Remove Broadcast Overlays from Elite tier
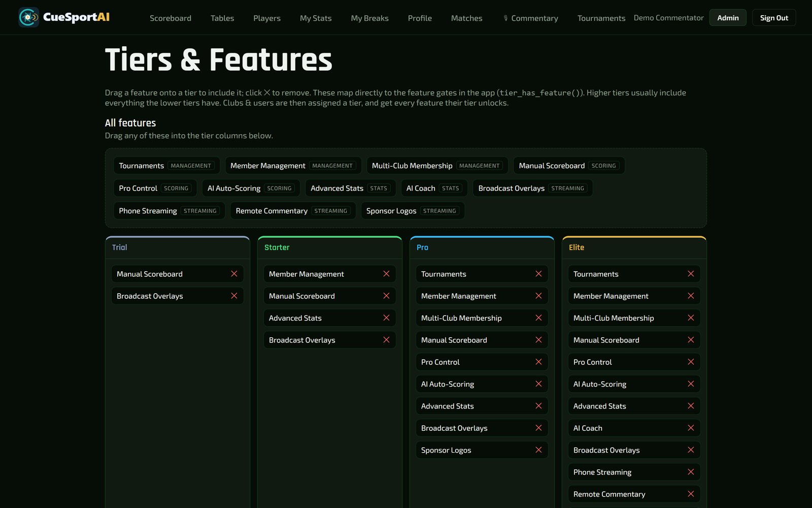This screenshot has height=508, width=812. (x=691, y=450)
